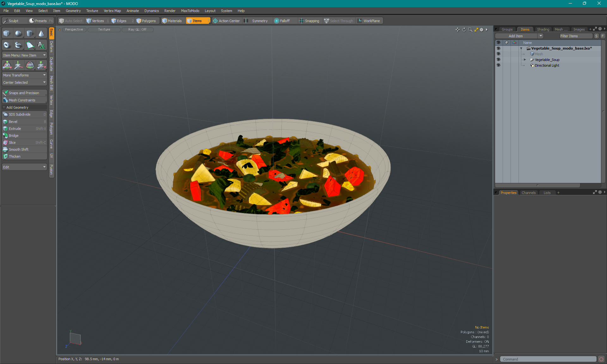Toggle Symmetry mode
Screen dimensions: 607x364
(x=257, y=21)
